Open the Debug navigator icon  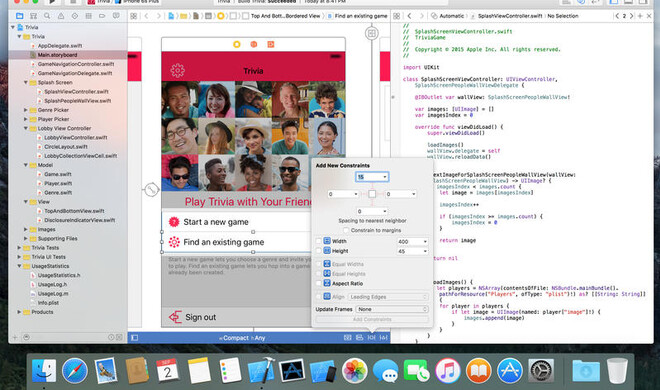[88, 16]
